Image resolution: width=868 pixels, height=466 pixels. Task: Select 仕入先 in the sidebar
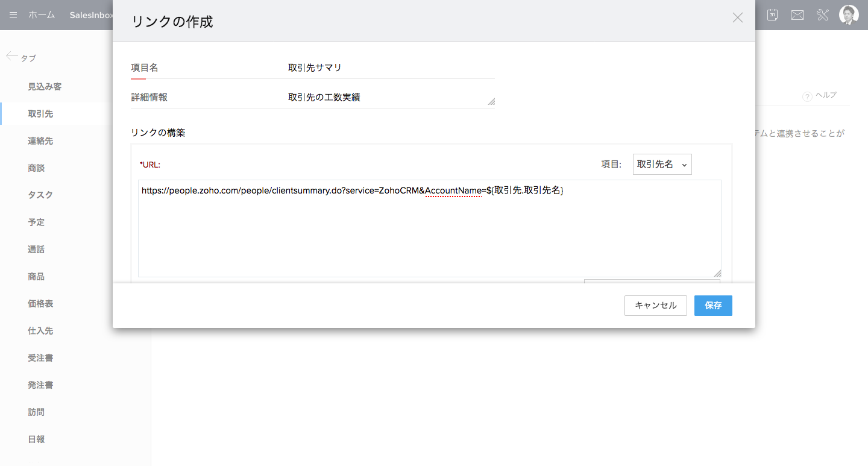click(x=40, y=331)
